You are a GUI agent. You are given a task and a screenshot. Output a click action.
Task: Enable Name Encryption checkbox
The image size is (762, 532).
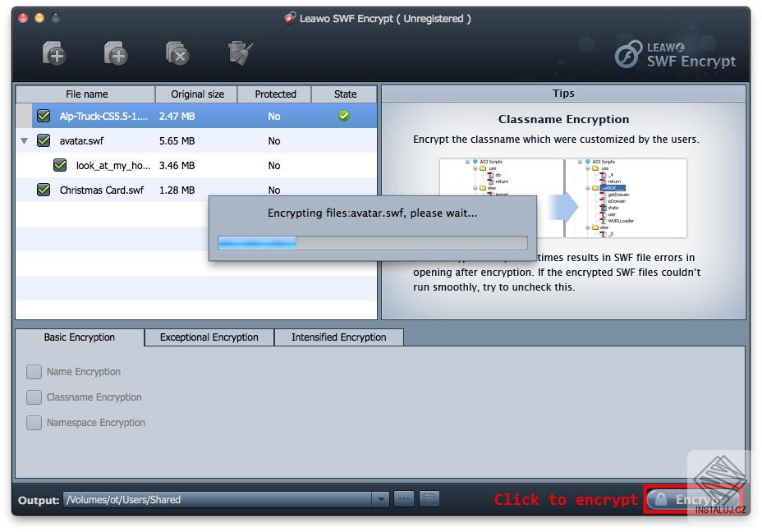click(x=34, y=372)
